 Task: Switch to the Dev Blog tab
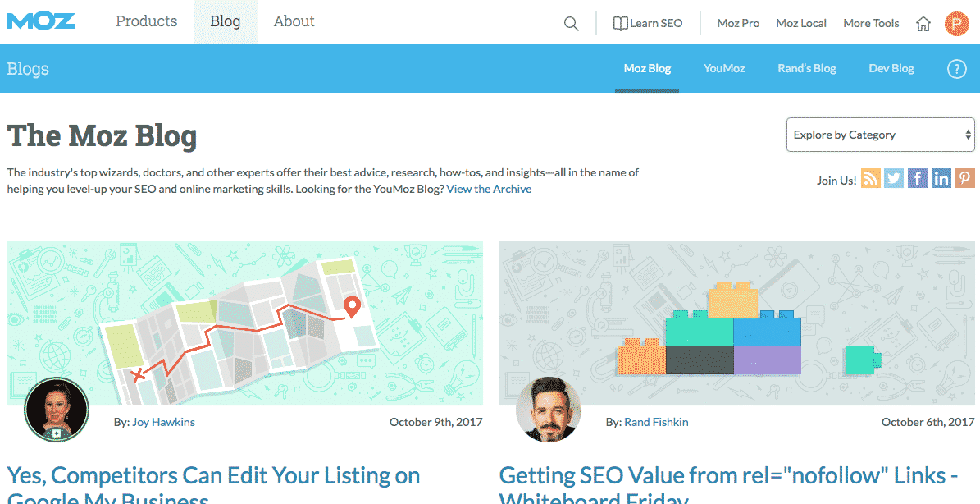click(x=891, y=69)
